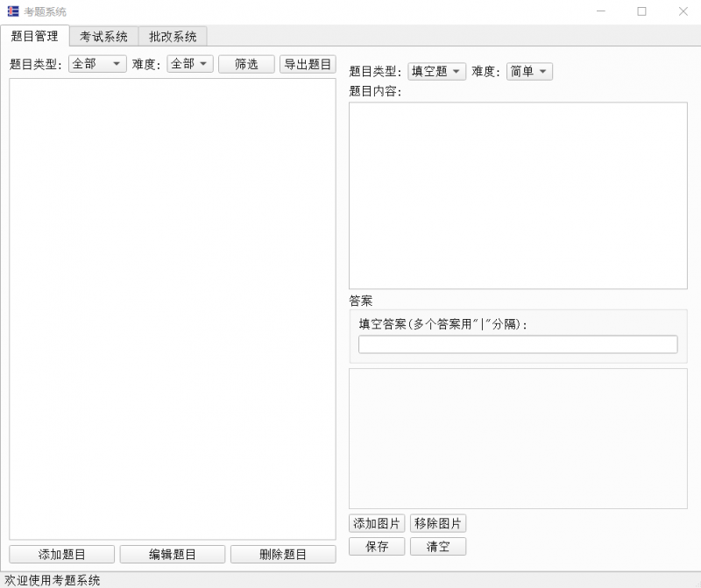The width and height of the screenshot is (701, 588).
Task: Click the empty question list panel
Action: point(172,307)
